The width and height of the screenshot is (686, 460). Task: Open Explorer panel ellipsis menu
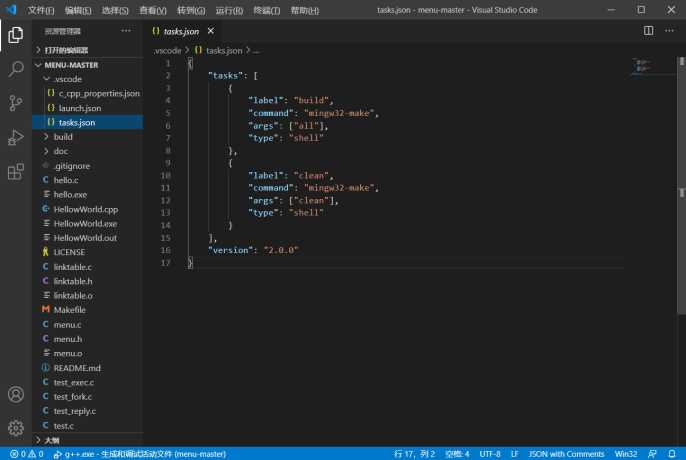(126, 31)
